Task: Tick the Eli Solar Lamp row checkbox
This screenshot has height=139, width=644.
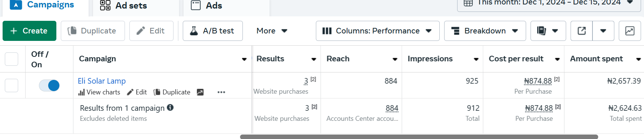Action: point(11,85)
